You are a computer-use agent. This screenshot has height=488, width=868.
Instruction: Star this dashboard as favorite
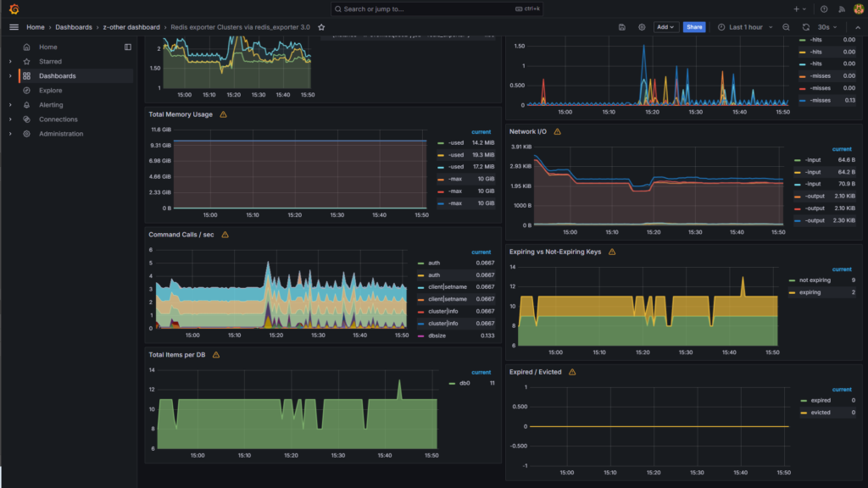(321, 27)
